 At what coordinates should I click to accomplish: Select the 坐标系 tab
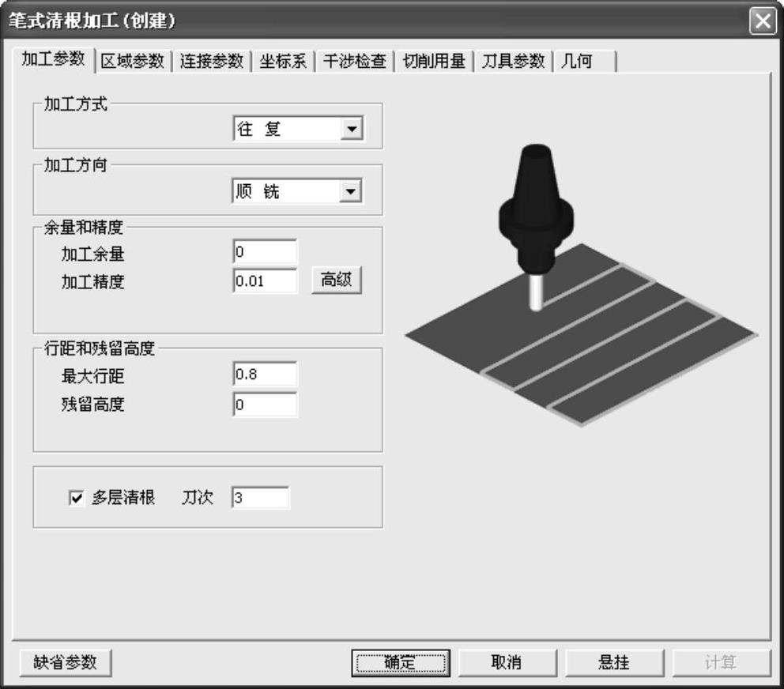(x=283, y=62)
